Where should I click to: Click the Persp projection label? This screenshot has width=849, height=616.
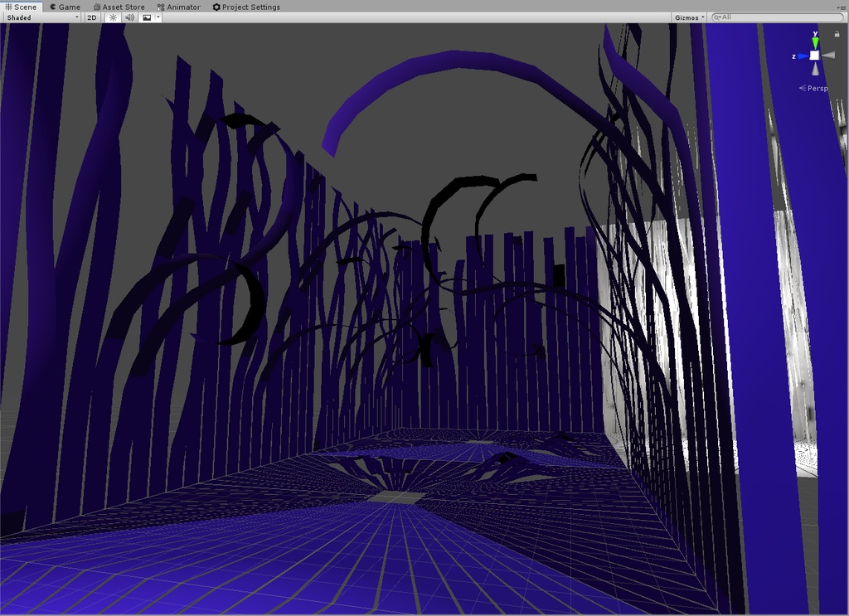pos(817,88)
